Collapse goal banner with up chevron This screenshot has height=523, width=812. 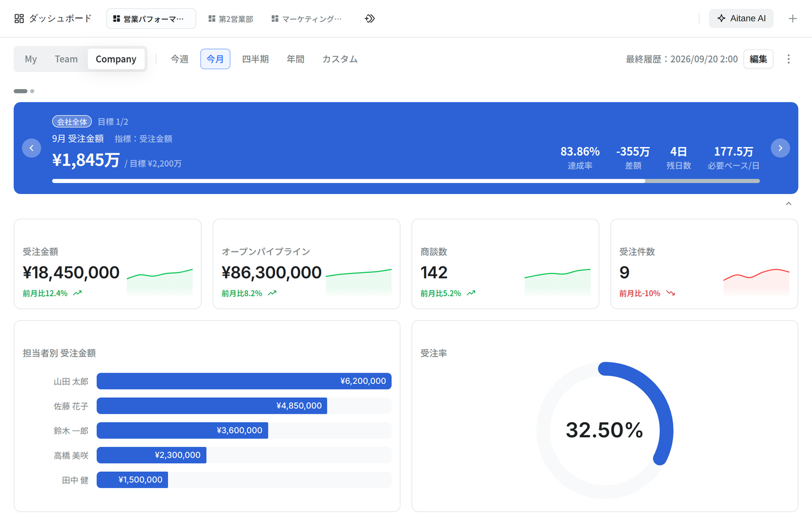(x=788, y=204)
